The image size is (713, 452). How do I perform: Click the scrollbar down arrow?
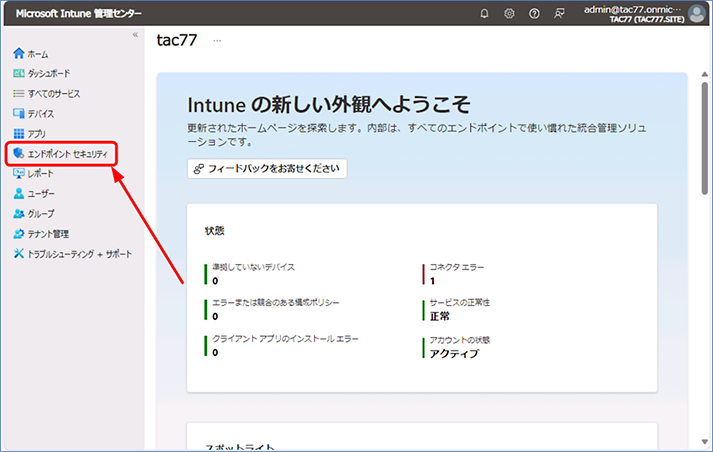click(704, 442)
